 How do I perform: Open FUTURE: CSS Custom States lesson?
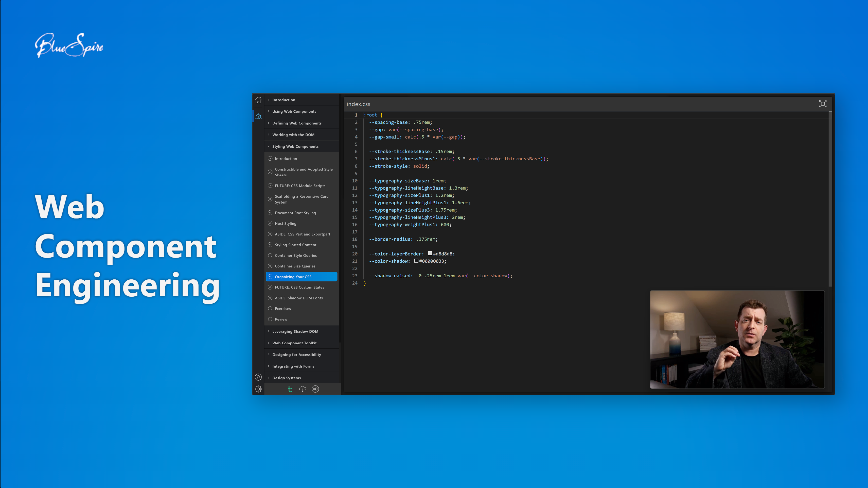pos(299,287)
